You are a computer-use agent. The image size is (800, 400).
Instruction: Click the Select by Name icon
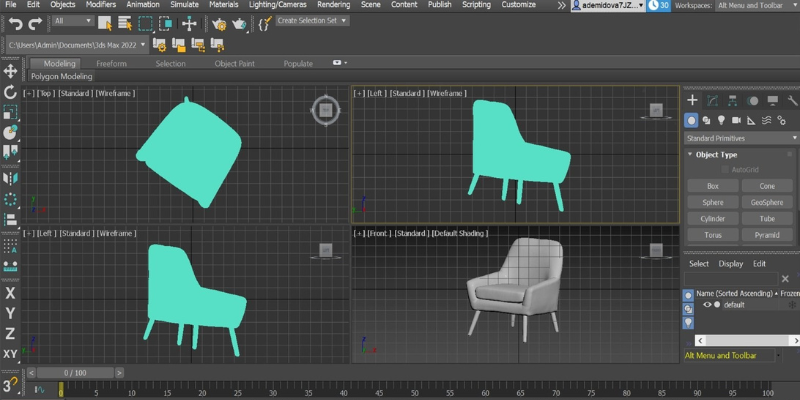(x=126, y=23)
